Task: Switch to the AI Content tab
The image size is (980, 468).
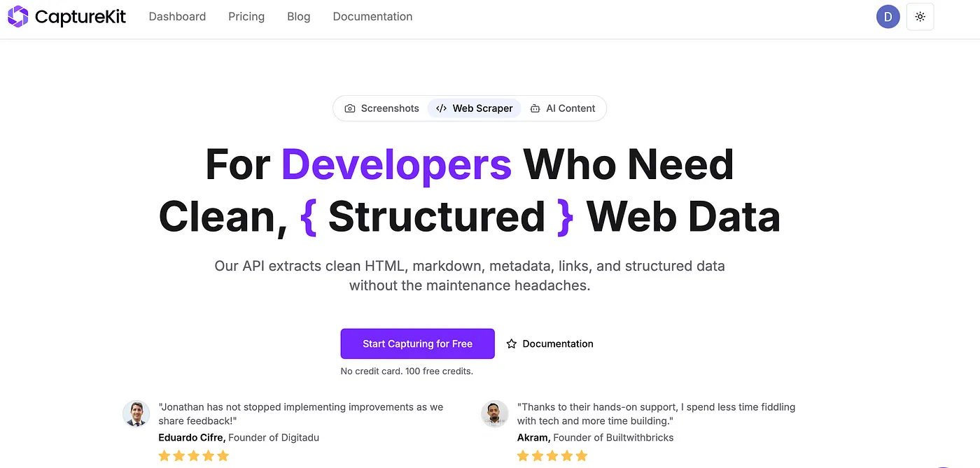Action: pos(563,108)
